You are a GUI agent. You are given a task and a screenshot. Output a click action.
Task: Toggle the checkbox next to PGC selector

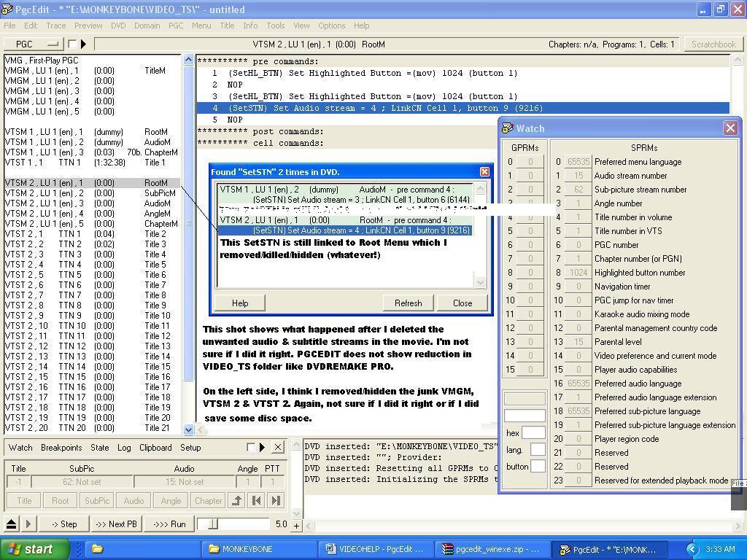pyautogui.click(x=72, y=44)
